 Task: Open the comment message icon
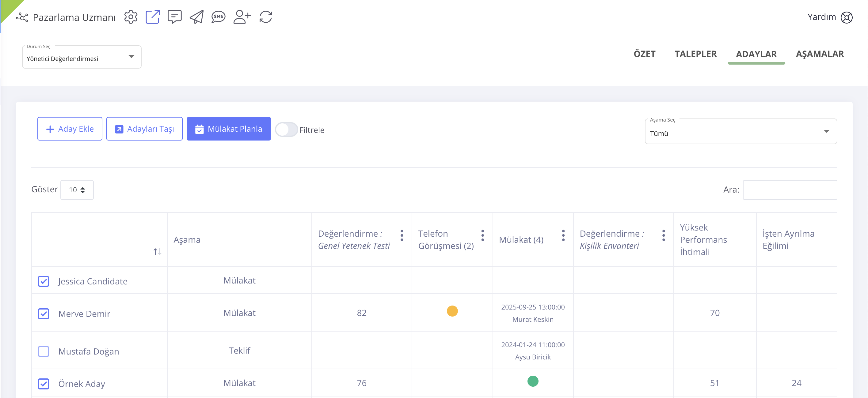click(x=174, y=17)
